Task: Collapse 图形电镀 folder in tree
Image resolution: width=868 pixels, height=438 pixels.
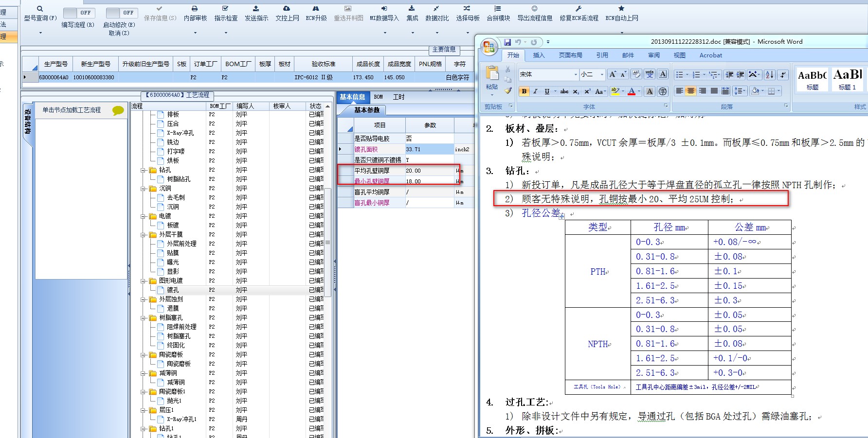Action: point(144,281)
